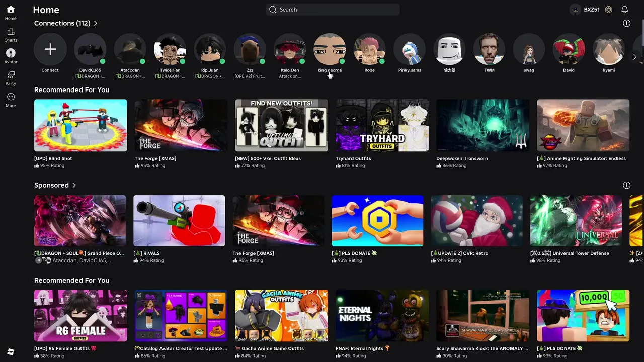Open the [UPD] Blind Shot thumbnail
The width and height of the screenshot is (644, 362).
80,125
